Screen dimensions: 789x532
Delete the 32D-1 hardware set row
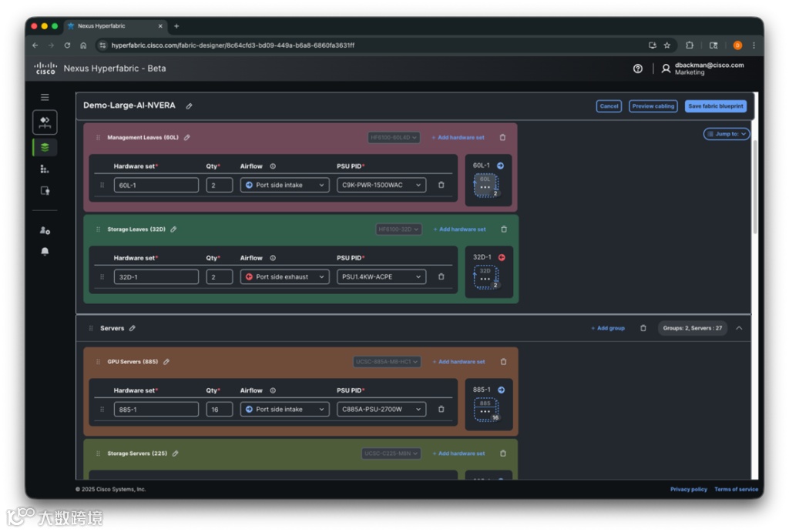[442, 276]
